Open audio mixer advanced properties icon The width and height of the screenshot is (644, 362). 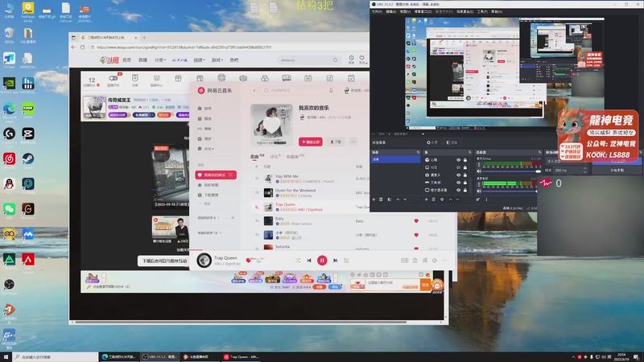(x=478, y=200)
